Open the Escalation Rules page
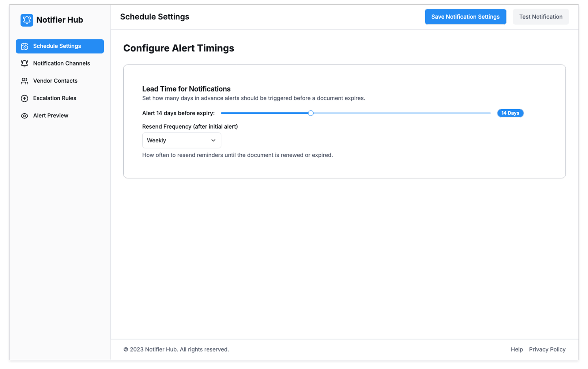Screen dimensions: 588x369 click(55, 98)
